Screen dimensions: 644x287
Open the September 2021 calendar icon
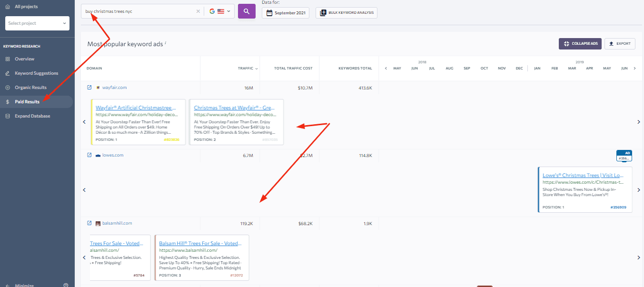[268, 13]
